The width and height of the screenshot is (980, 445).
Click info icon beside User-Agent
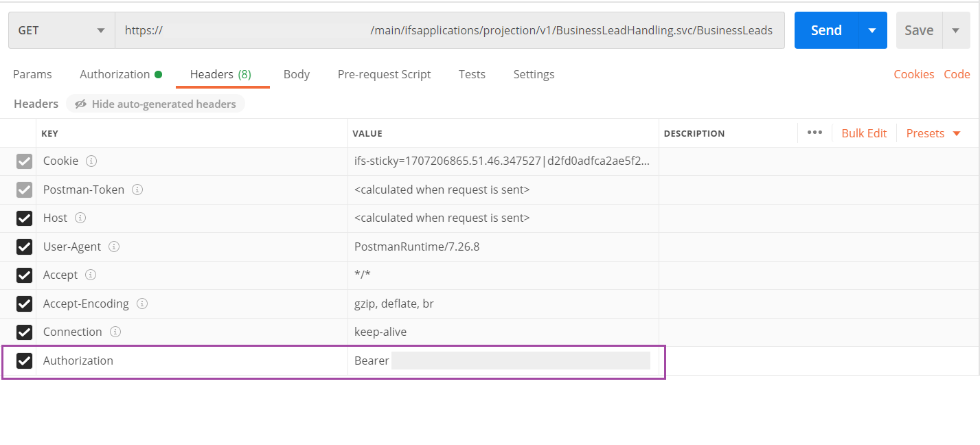[114, 247]
